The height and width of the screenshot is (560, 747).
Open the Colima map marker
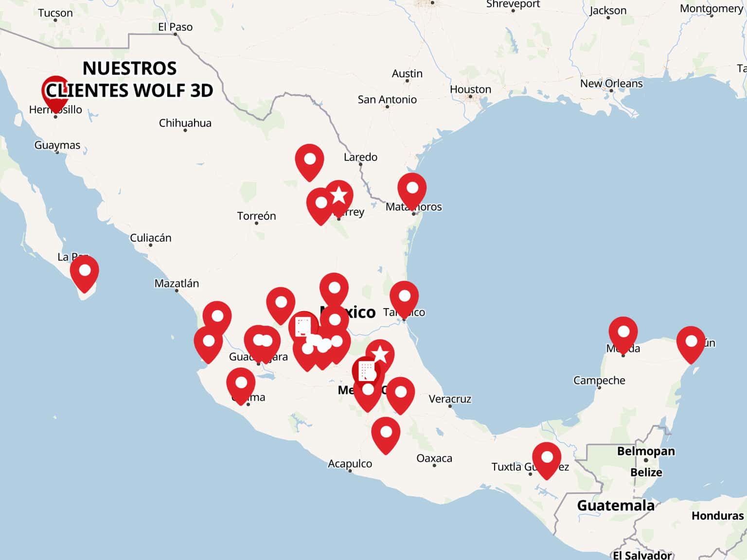point(241,384)
